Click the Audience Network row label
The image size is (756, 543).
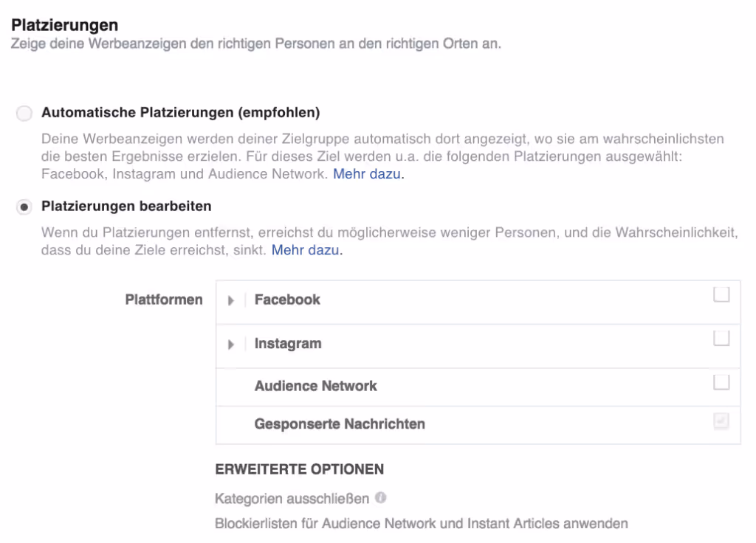316,386
